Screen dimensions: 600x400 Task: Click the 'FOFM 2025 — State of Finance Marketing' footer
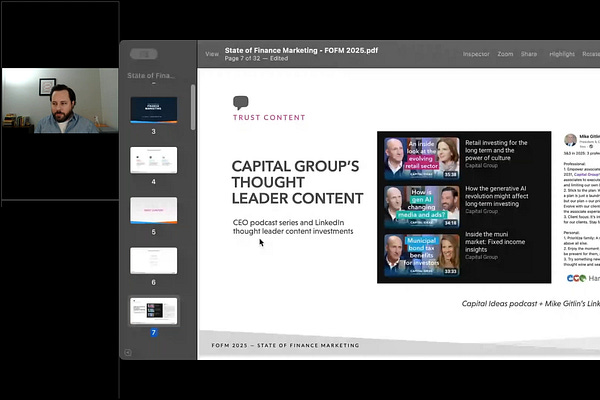click(285, 345)
